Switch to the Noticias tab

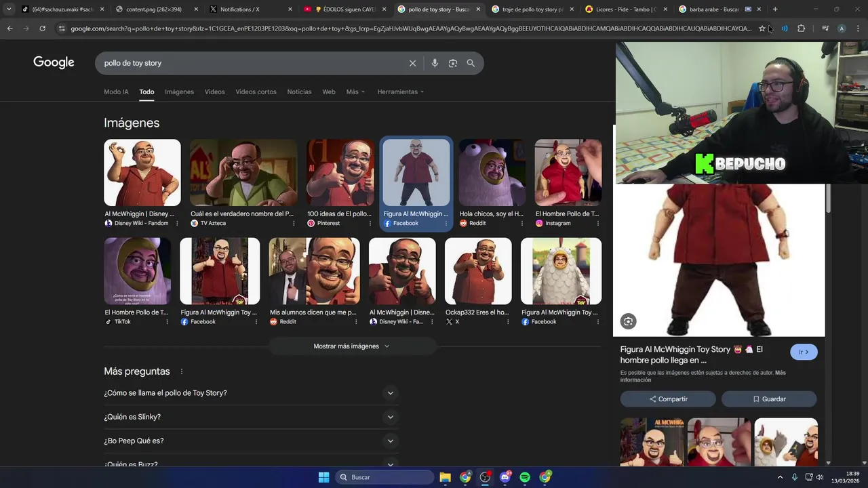coord(299,91)
